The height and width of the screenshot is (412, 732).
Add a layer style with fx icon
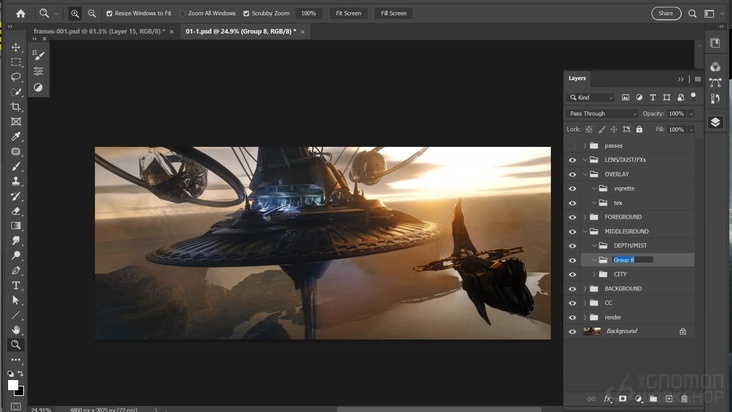607,398
